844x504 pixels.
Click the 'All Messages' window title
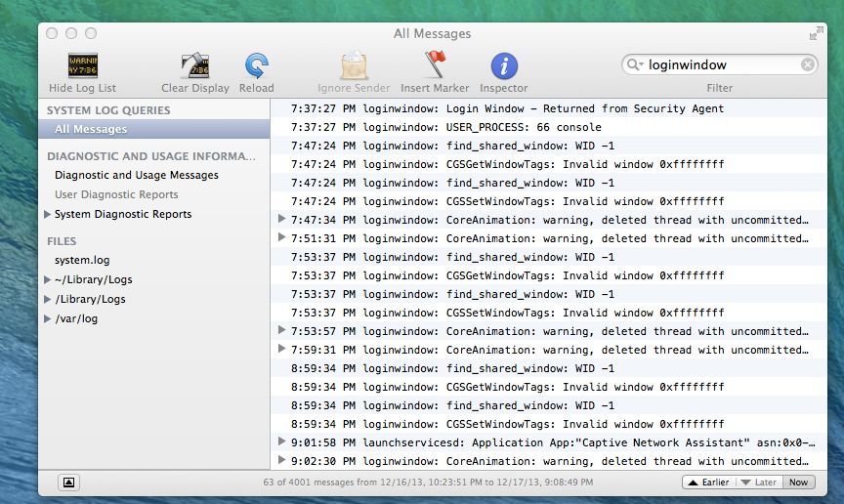coord(432,33)
